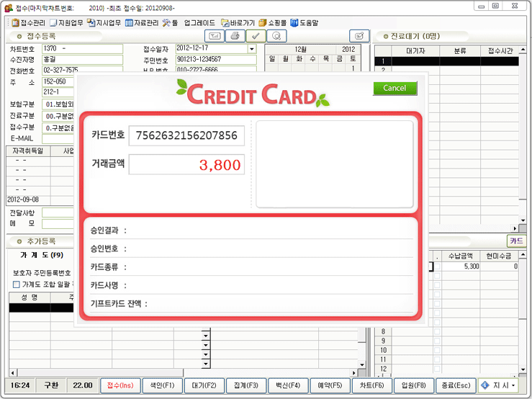Expand the 접수일자 date dropdown
The width and height of the screenshot is (532, 399).
tap(251, 49)
